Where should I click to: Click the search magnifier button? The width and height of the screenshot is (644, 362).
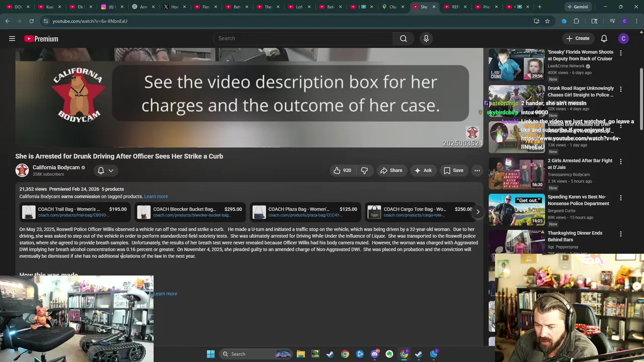(x=404, y=39)
